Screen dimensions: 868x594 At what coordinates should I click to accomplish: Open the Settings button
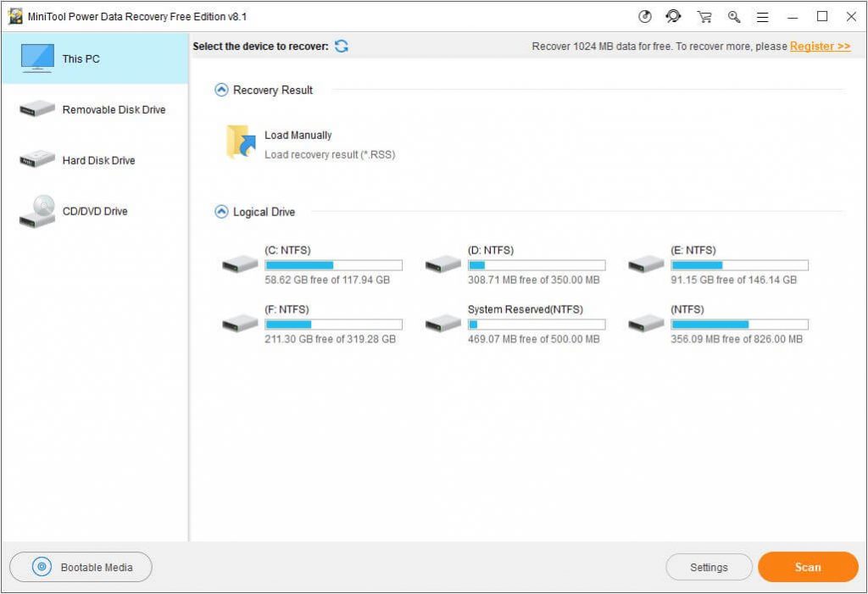point(709,567)
